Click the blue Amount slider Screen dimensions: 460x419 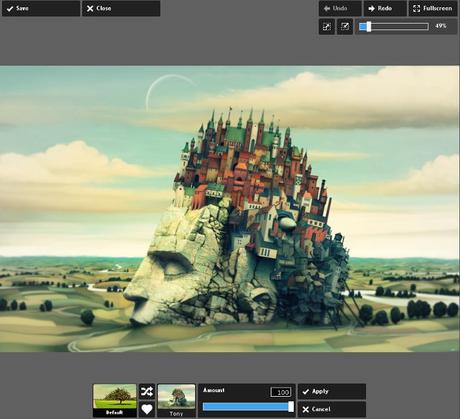point(248,407)
